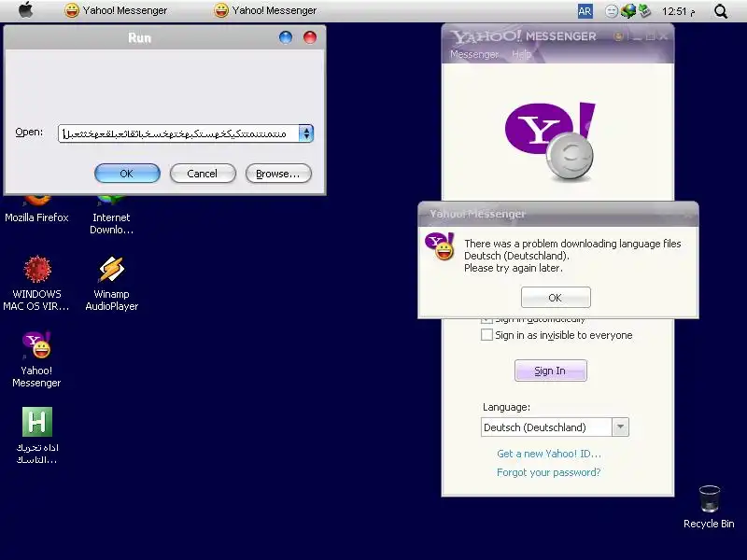Click the AR language indicator

click(x=585, y=11)
